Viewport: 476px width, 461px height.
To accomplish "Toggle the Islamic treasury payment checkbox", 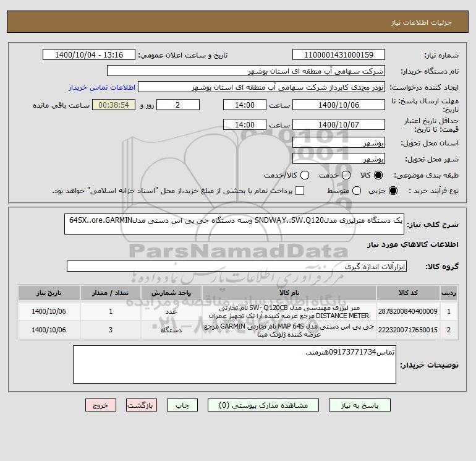I will (x=300, y=191).
